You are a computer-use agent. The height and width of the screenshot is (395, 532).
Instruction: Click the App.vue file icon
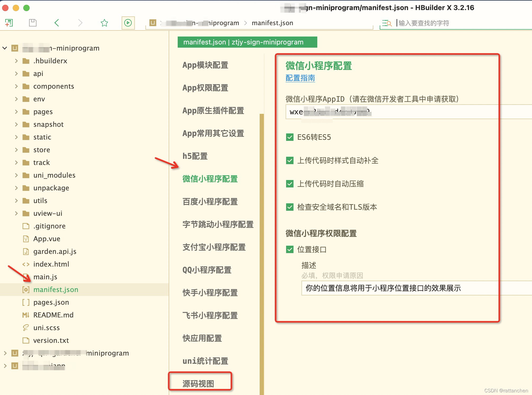(x=26, y=239)
